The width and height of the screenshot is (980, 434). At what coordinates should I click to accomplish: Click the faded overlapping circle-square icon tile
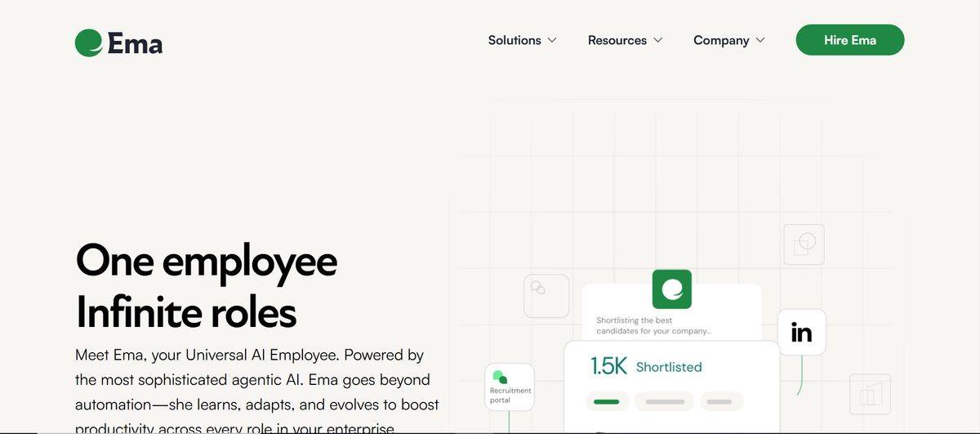point(804,244)
